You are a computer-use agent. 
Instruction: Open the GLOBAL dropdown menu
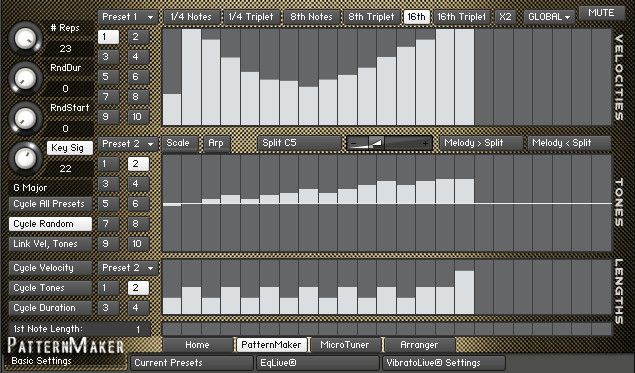click(x=550, y=17)
